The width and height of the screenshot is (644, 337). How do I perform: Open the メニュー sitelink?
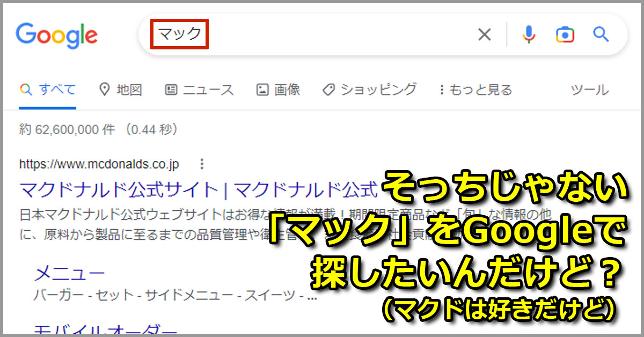tap(69, 274)
